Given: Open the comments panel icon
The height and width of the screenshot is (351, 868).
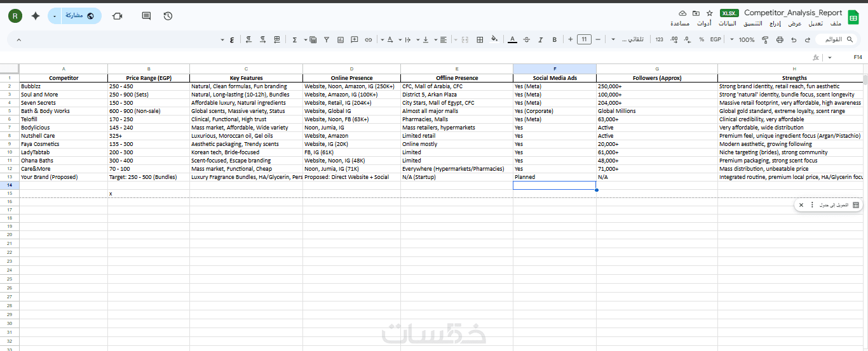Looking at the screenshot, I should click(x=146, y=16).
